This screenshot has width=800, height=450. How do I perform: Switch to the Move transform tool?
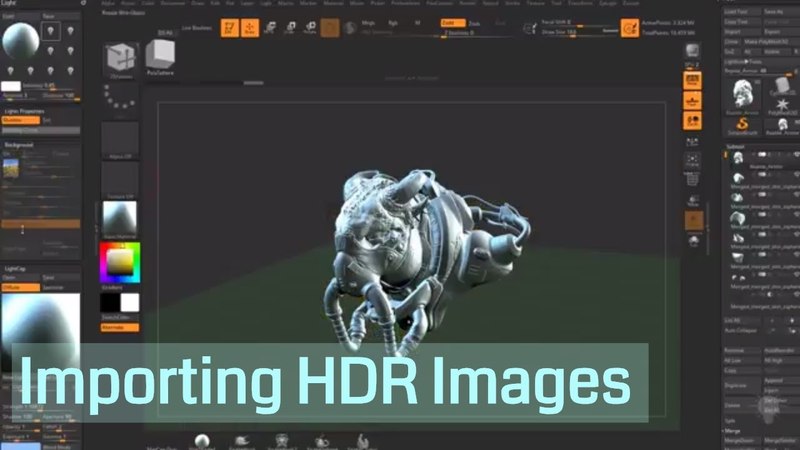click(x=270, y=28)
